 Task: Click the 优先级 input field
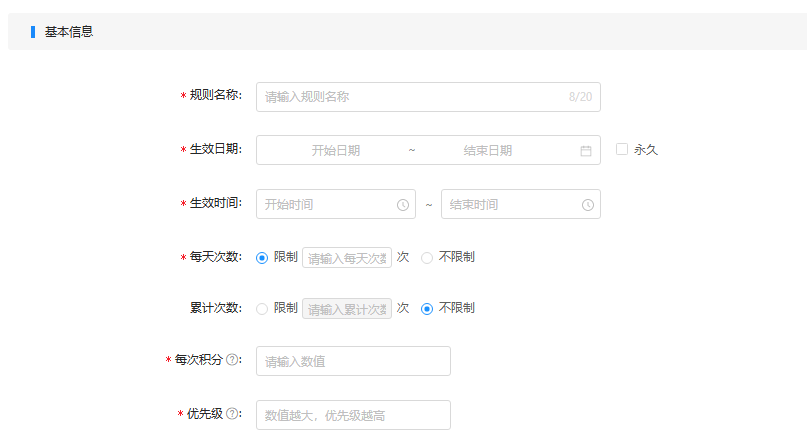click(353, 415)
